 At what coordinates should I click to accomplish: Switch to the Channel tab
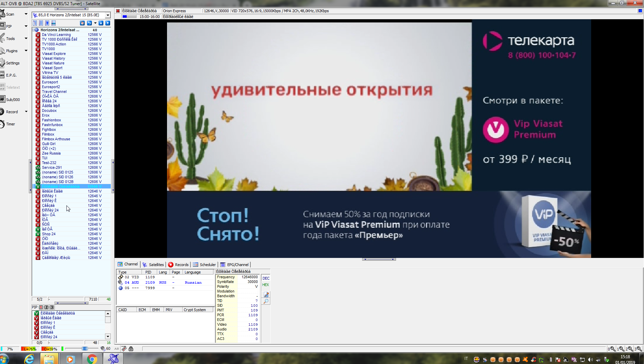(128, 264)
